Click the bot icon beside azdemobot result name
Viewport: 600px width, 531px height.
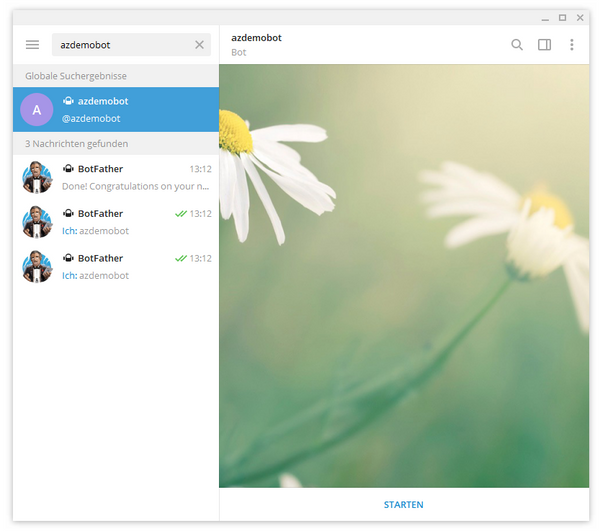[68, 101]
